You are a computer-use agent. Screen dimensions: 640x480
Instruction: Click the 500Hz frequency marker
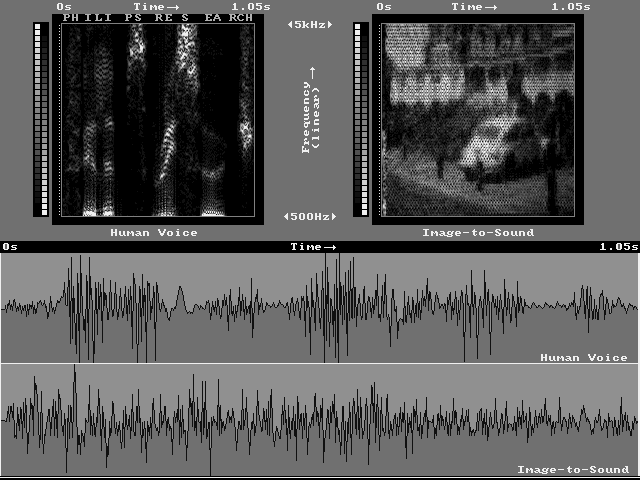[310, 216]
